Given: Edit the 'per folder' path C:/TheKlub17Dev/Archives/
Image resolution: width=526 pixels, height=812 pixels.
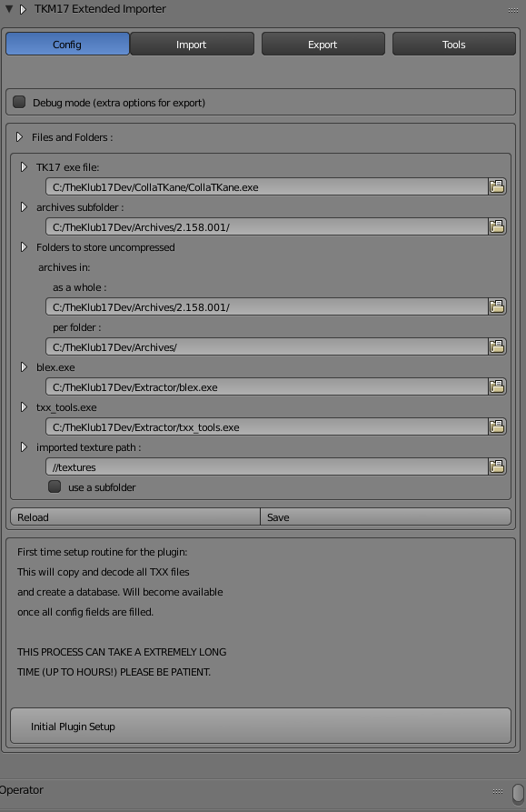Looking at the screenshot, I should (267, 346).
